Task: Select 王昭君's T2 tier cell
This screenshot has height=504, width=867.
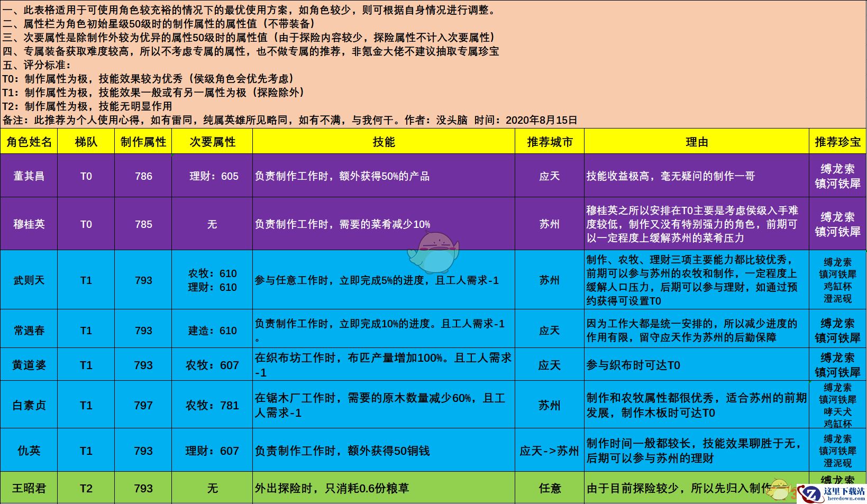Action: click(86, 488)
